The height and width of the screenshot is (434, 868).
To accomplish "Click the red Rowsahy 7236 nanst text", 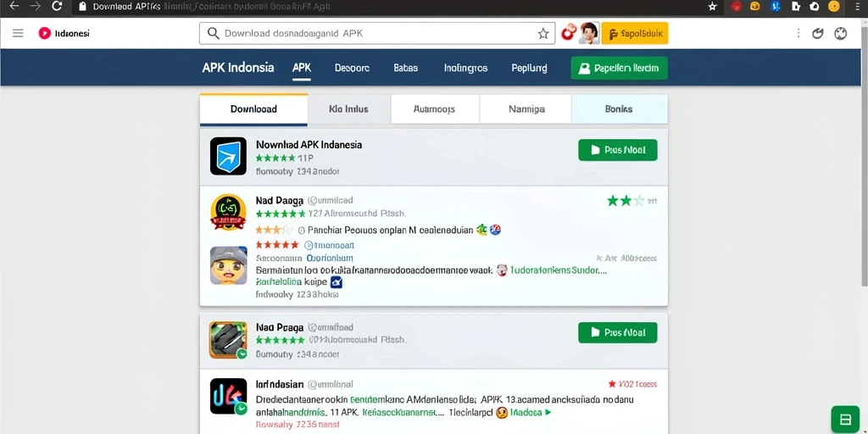I will (x=298, y=425).
